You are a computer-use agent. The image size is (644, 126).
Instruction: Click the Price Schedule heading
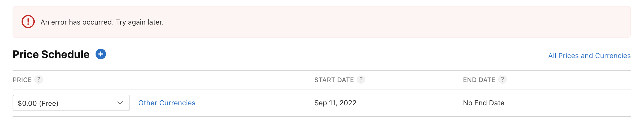click(51, 55)
